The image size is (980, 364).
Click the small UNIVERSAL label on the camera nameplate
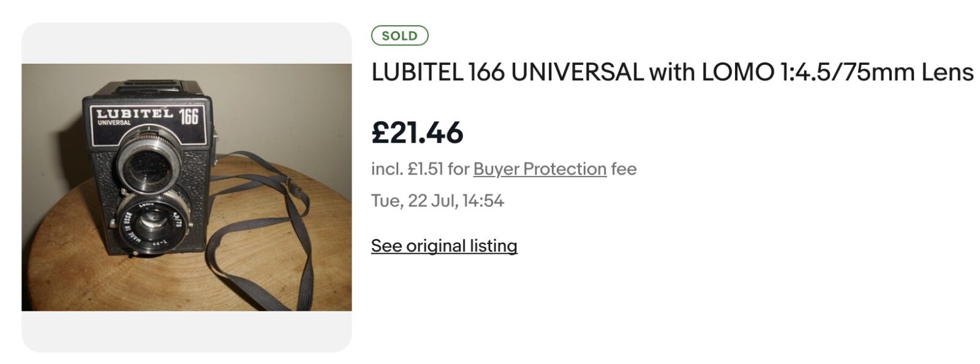tap(114, 123)
